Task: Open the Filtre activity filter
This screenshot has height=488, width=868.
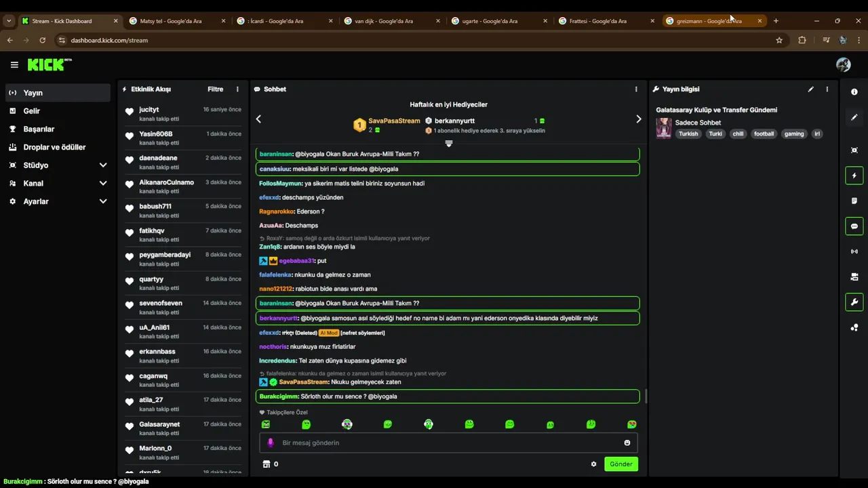Action: pyautogui.click(x=215, y=89)
